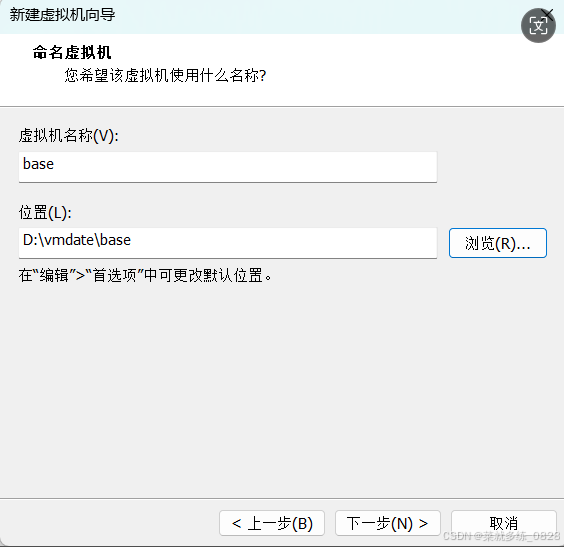Click the CSDN watermark text
Viewport: 564px width, 547px height.
pyautogui.click(x=501, y=536)
